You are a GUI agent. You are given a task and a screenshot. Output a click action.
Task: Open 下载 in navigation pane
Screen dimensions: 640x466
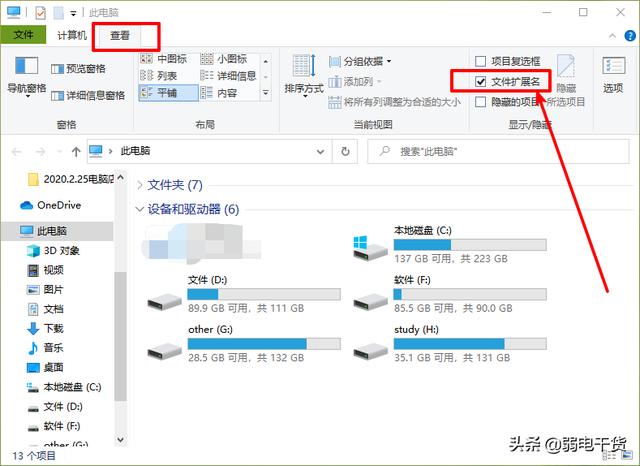coord(46,328)
